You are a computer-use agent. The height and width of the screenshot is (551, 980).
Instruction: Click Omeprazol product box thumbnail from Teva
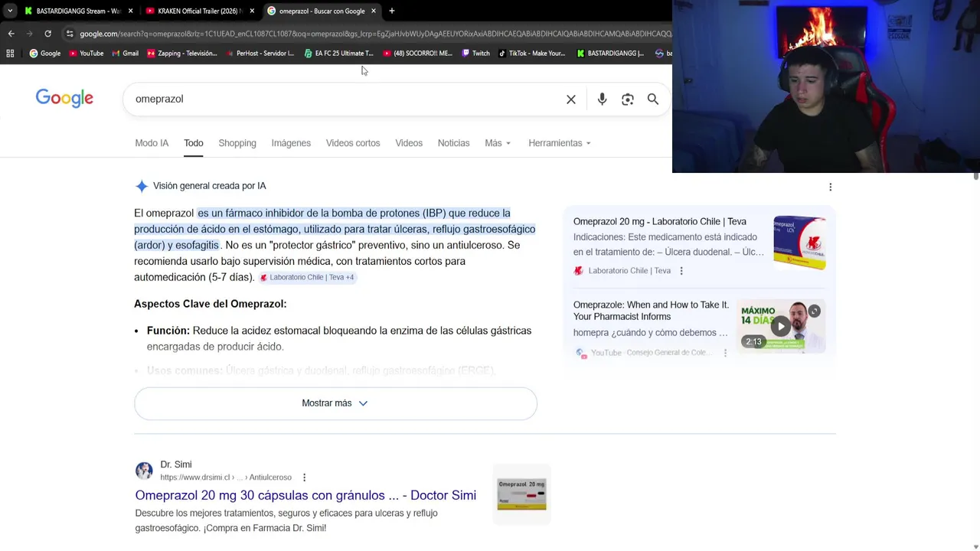coord(799,243)
